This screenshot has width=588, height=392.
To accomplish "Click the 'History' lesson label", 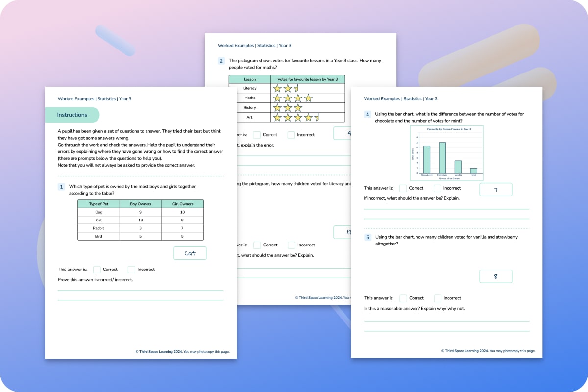I will tap(250, 108).
